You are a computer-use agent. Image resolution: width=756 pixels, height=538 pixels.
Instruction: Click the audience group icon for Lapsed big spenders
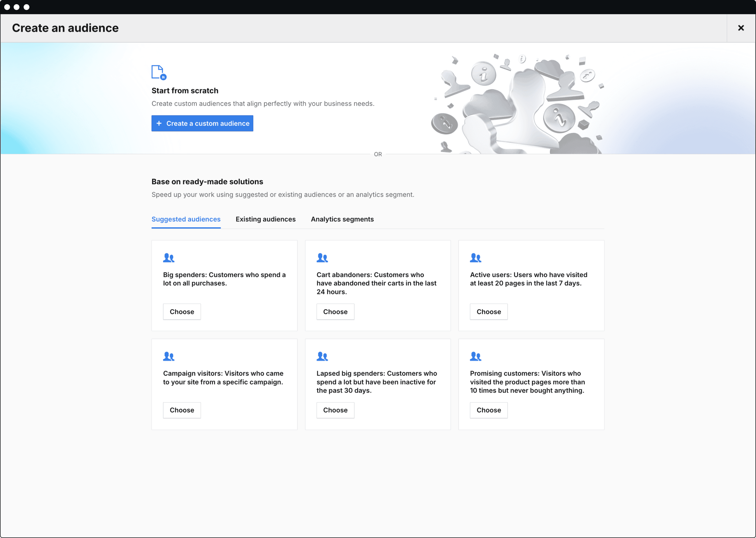(322, 355)
